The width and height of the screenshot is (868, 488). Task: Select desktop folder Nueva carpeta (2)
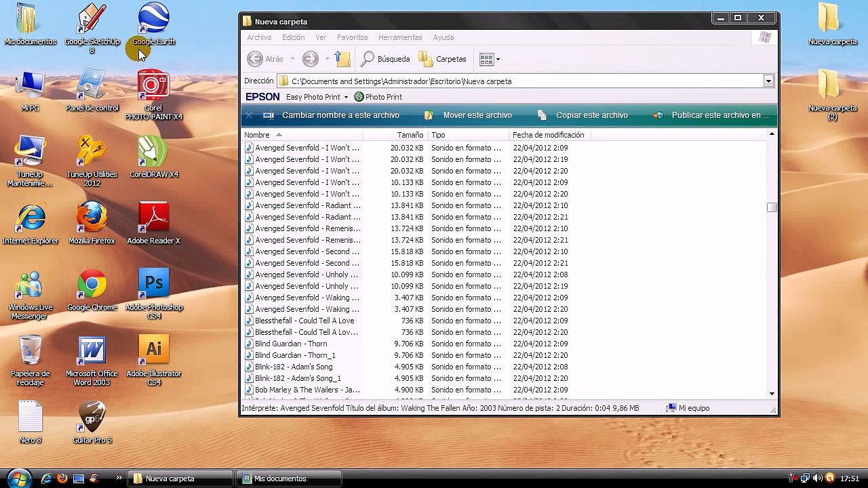(833, 95)
